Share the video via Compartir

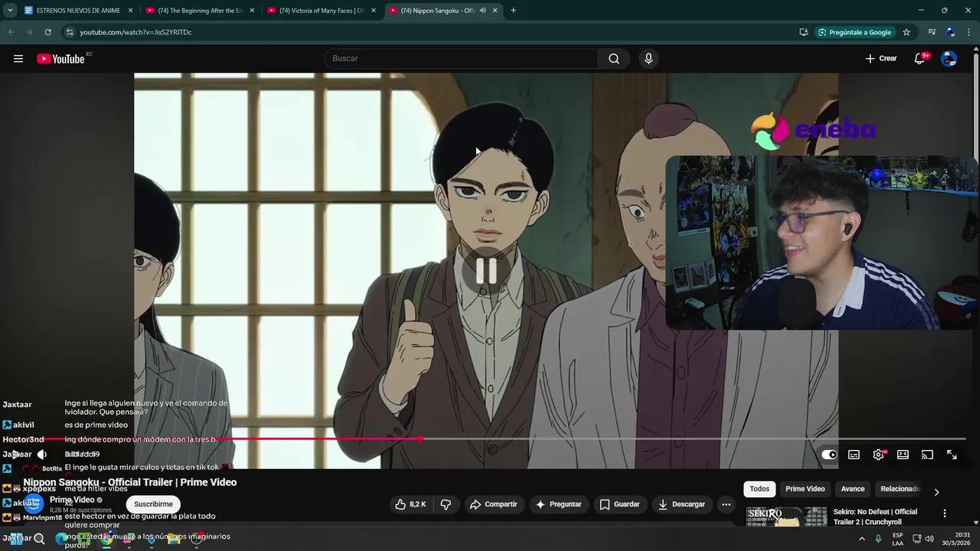pyautogui.click(x=494, y=504)
